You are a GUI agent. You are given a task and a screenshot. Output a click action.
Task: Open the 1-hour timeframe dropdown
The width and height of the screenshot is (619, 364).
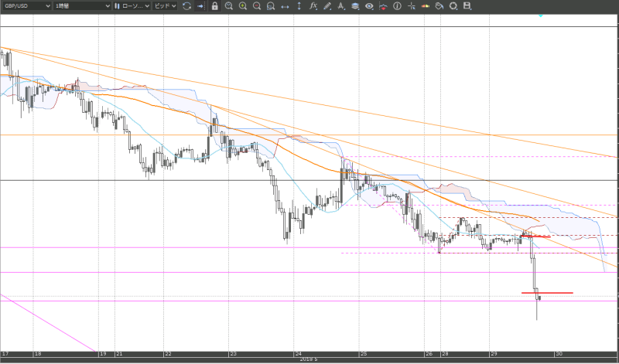pos(83,6)
